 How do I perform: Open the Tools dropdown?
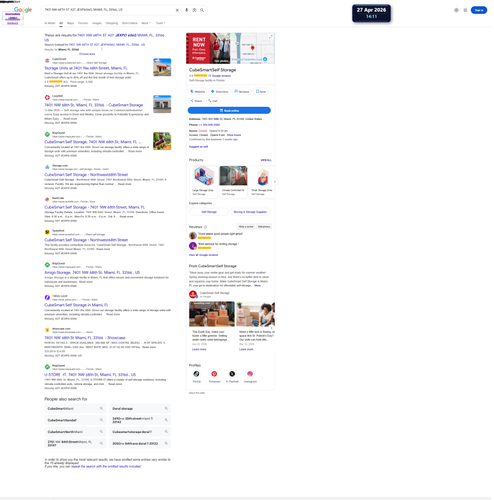coord(160,23)
